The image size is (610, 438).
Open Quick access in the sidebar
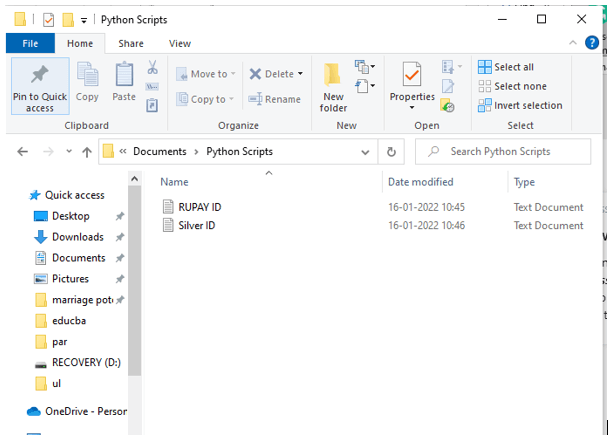coord(67,195)
